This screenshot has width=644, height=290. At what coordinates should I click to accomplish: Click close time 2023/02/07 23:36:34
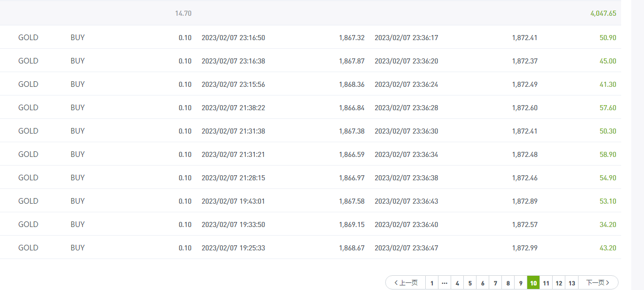click(x=406, y=154)
